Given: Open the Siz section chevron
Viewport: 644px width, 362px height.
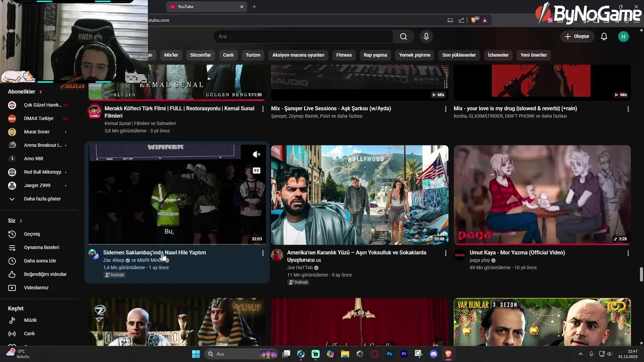Looking at the screenshot, I should point(21,221).
